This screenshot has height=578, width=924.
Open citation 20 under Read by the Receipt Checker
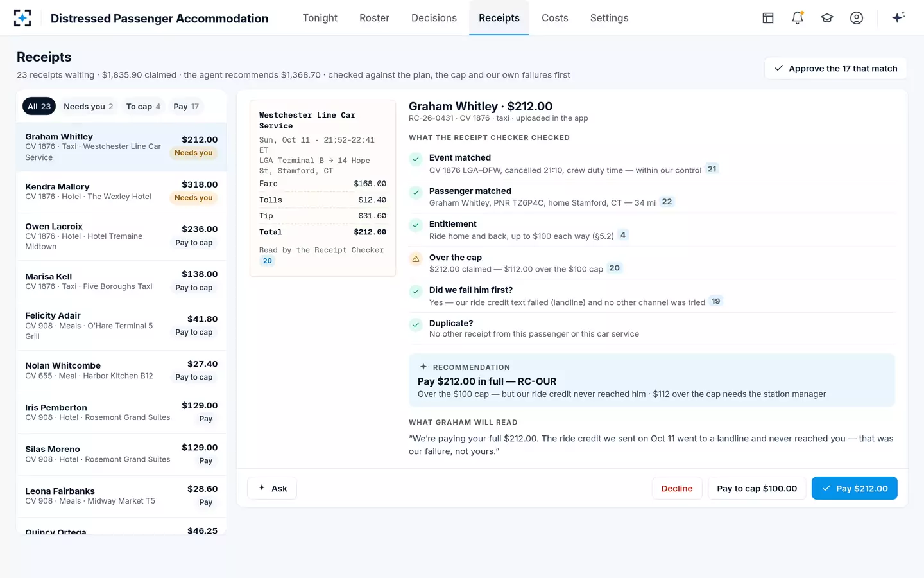268,261
